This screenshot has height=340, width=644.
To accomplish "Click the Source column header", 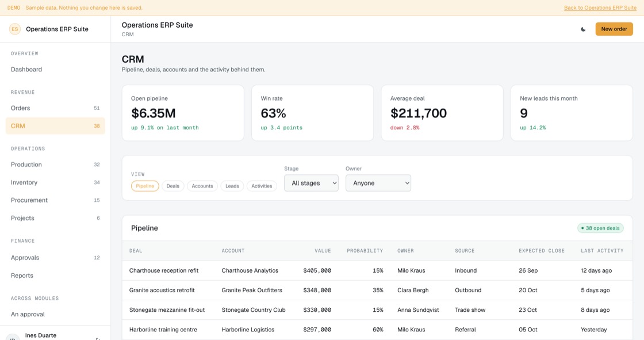I will (x=465, y=251).
